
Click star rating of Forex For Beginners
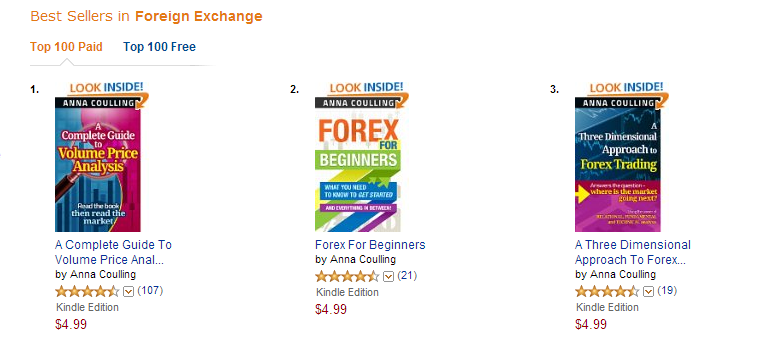click(347, 276)
